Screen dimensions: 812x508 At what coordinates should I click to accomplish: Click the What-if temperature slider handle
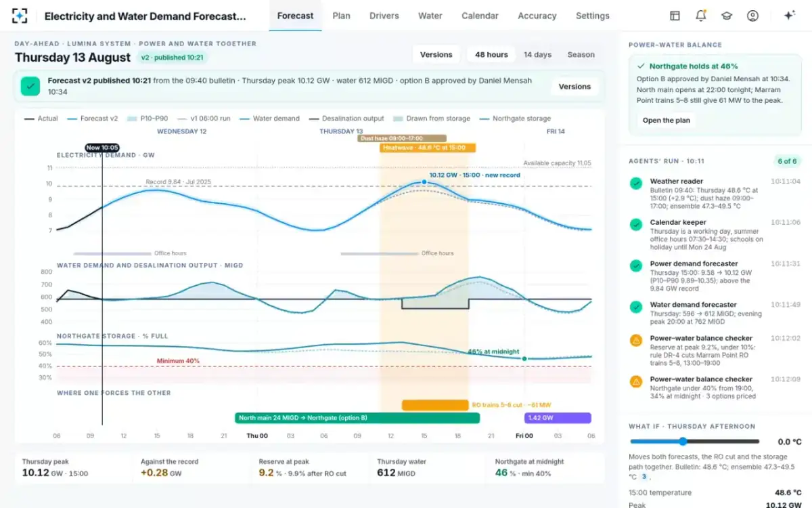click(x=683, y=442)
